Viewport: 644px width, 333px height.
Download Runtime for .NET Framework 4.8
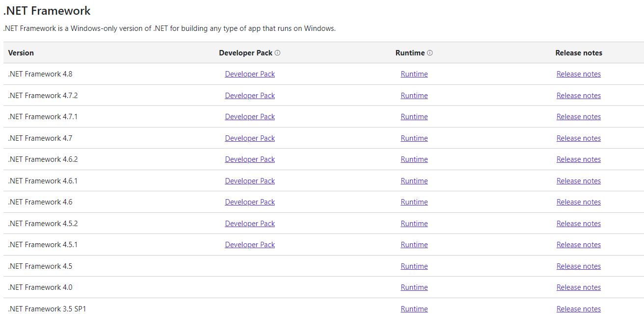coord(414,74)
